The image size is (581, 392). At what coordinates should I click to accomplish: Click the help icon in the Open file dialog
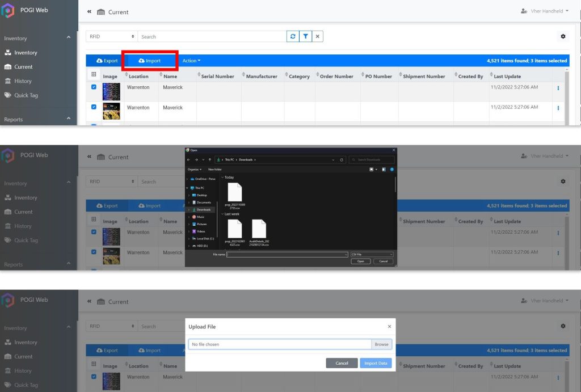pyautogui.click(x=391, y=169)
